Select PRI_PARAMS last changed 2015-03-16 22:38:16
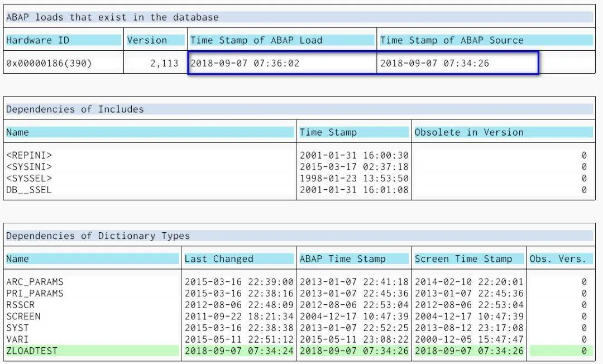This screenshot has height=364, width=603. (239, 293)
